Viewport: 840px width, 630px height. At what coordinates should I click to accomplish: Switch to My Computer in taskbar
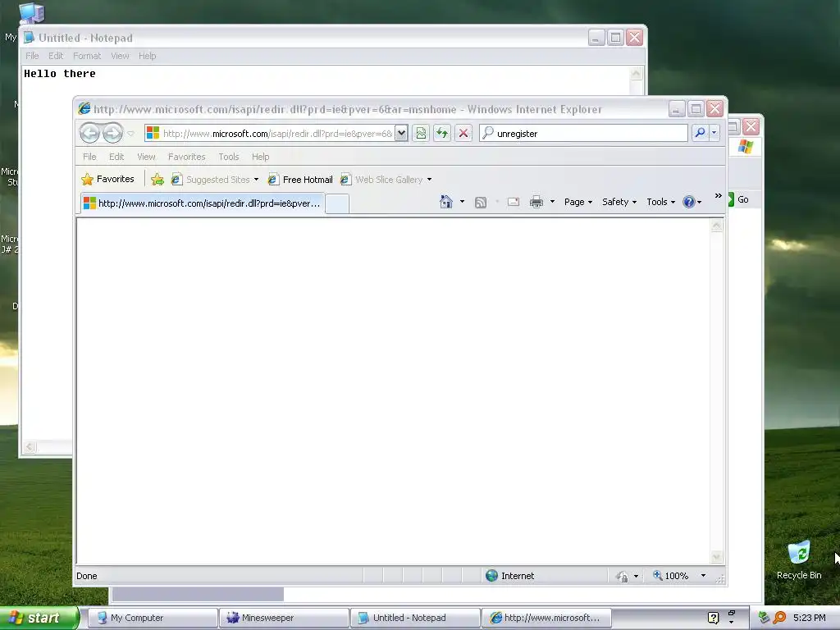(152, 618)
